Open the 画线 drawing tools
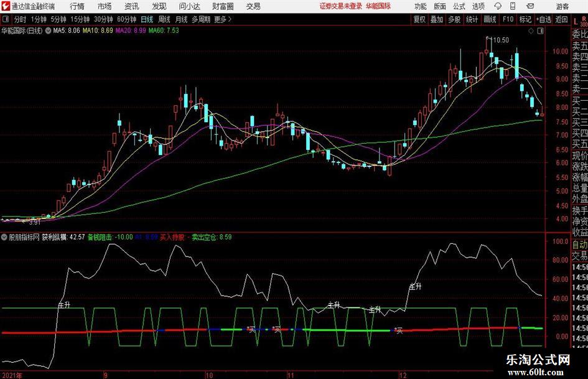This screenshot has width=588, height=379. pos(490,19)
